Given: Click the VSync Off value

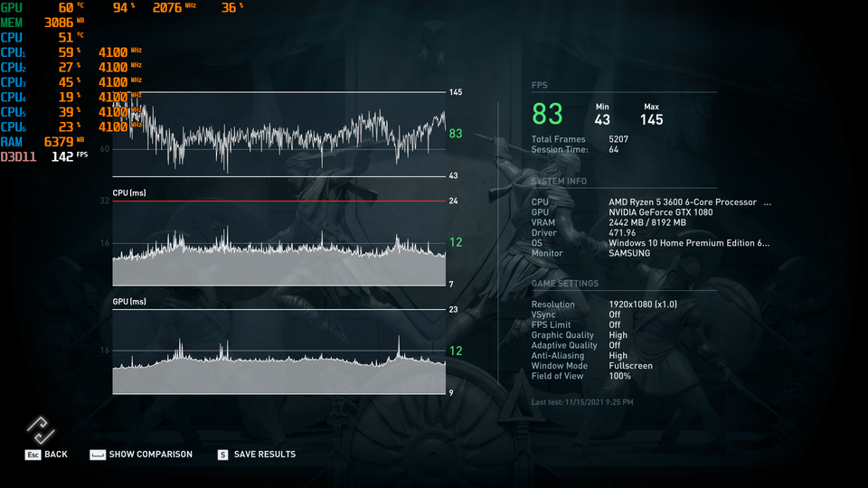Looking at the screenshot, I should [x=615, y=314].
